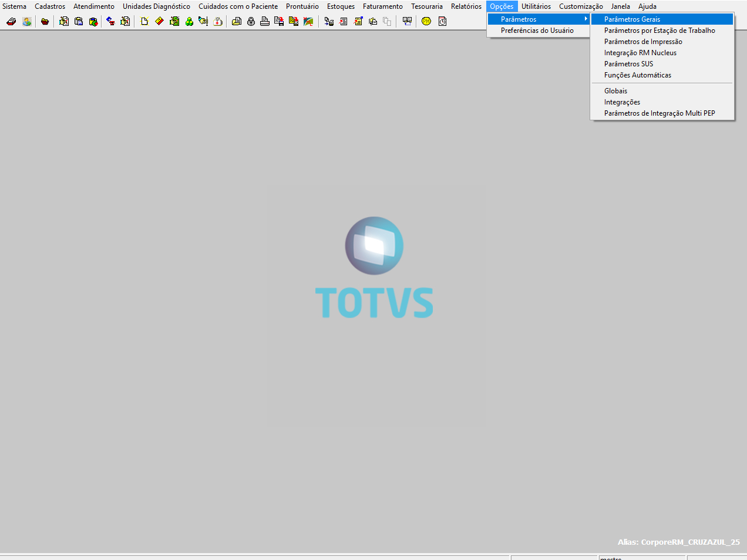
Task: Select Preferências do Usuário
Action: 539,31
